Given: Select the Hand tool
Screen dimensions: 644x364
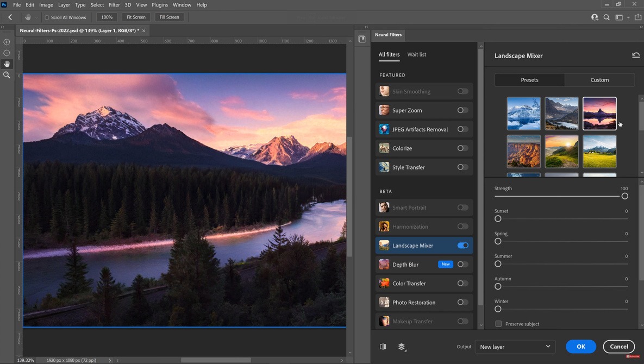Looking at the screenshot, I should point(6,64).
